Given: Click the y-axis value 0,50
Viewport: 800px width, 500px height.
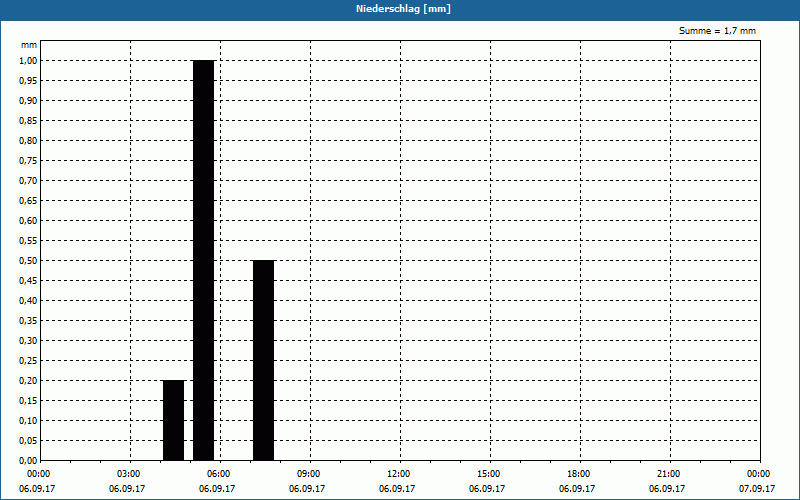Looking at the screenshot, I should (28, 261).
